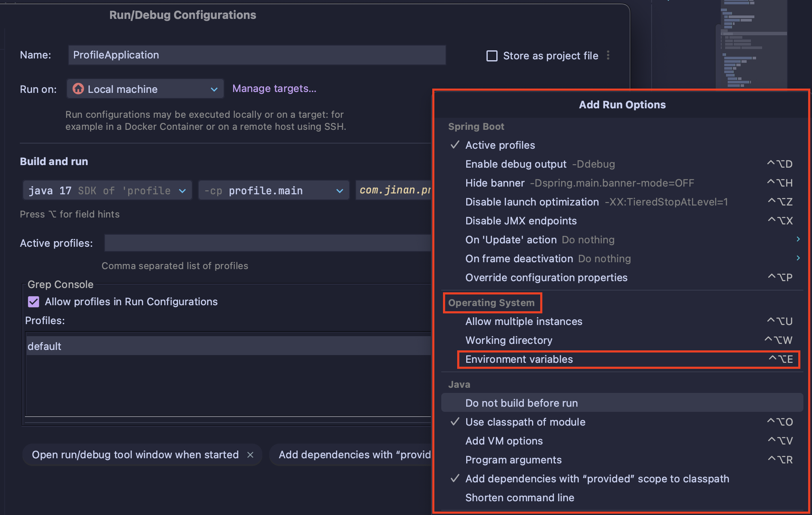The image size is (812, 515).
Task: Click the checkmark beside Active profiles option
Action: [x=455, y=145]
